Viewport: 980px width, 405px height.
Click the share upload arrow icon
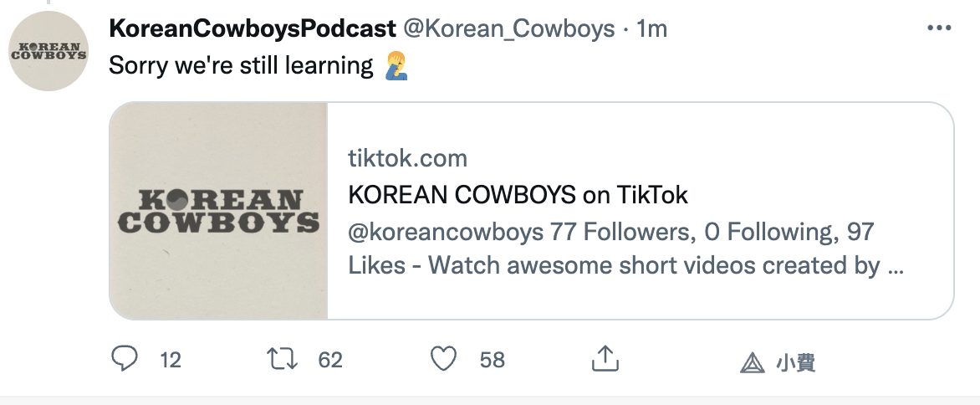click(605, 359)
